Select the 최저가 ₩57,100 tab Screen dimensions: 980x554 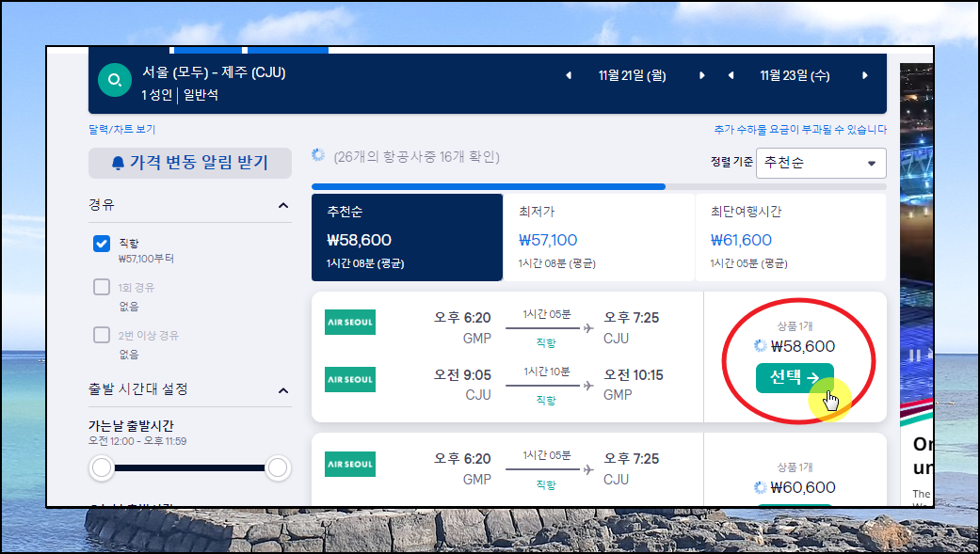(599, 237)
